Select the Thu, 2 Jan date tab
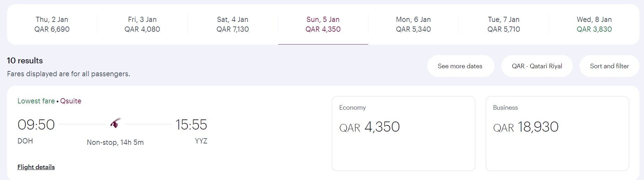644x180 pixels. (x=52, y=24)
